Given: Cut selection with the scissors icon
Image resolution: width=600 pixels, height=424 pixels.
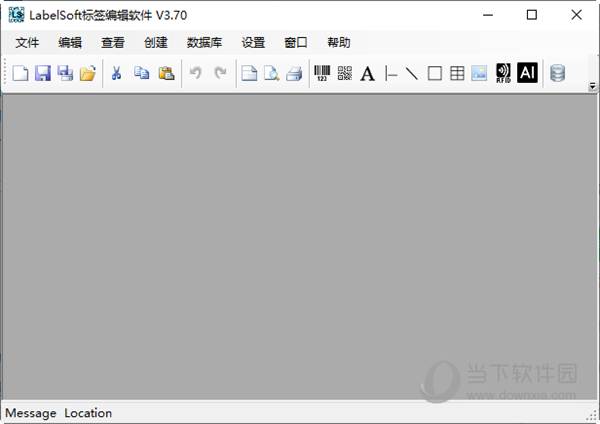Looking at the screenshot, I should click(x=117, y=73).
